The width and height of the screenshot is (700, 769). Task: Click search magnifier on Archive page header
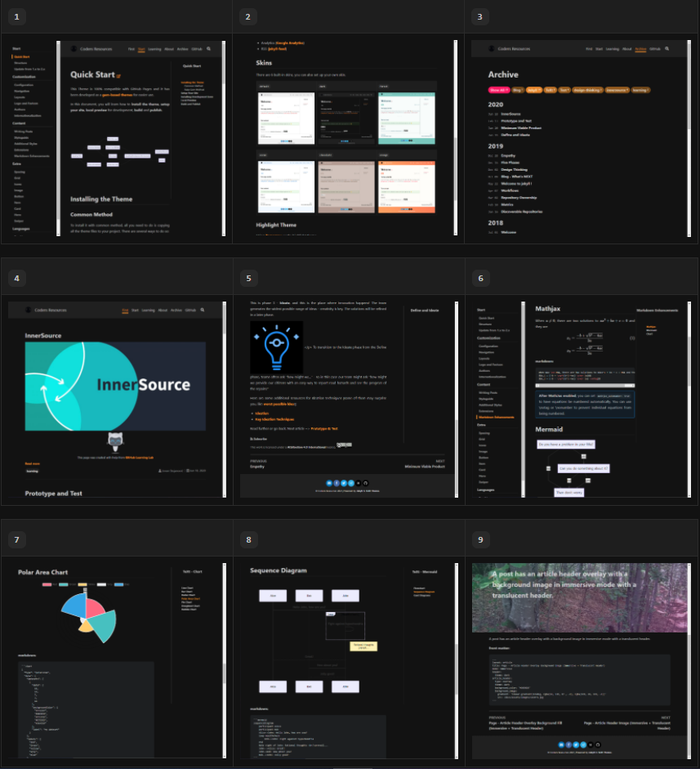pyautogui.click(x=667, y=49)
